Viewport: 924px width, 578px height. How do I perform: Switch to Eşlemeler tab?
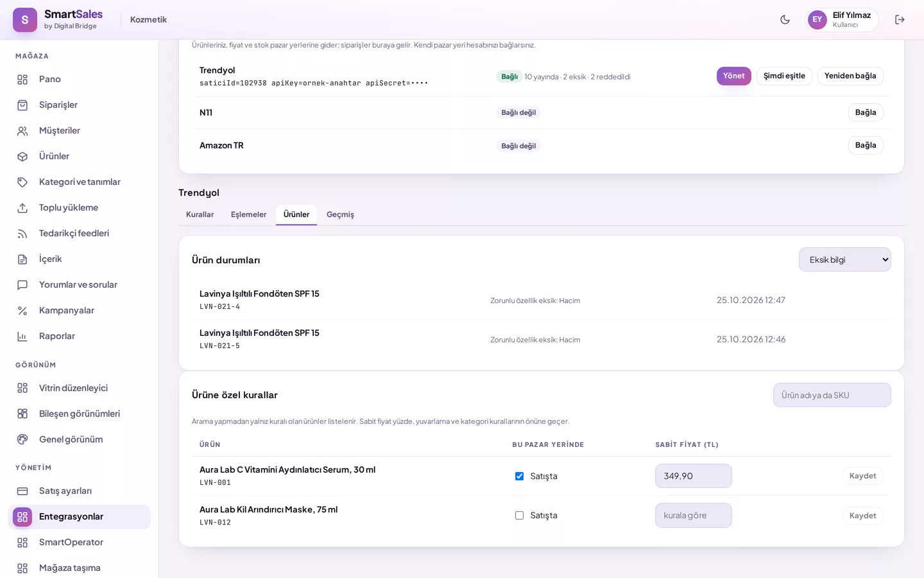(248, 215)
